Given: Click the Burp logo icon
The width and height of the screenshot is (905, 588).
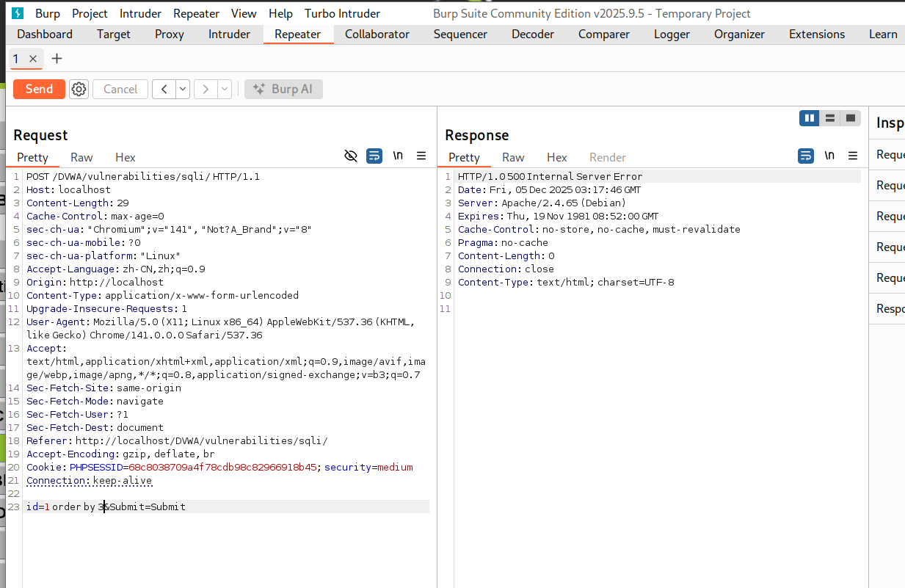Looking at the screenshot, I should (18, 13).
